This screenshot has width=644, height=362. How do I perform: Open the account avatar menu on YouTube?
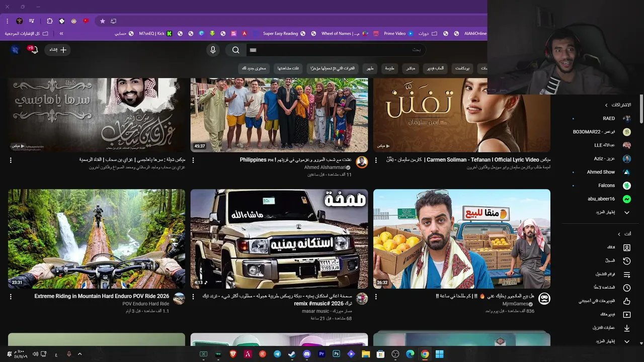(15, 49)
